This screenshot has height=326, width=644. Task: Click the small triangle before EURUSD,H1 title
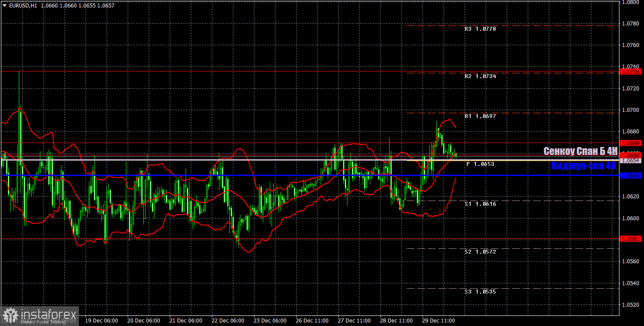pos(4,6)
